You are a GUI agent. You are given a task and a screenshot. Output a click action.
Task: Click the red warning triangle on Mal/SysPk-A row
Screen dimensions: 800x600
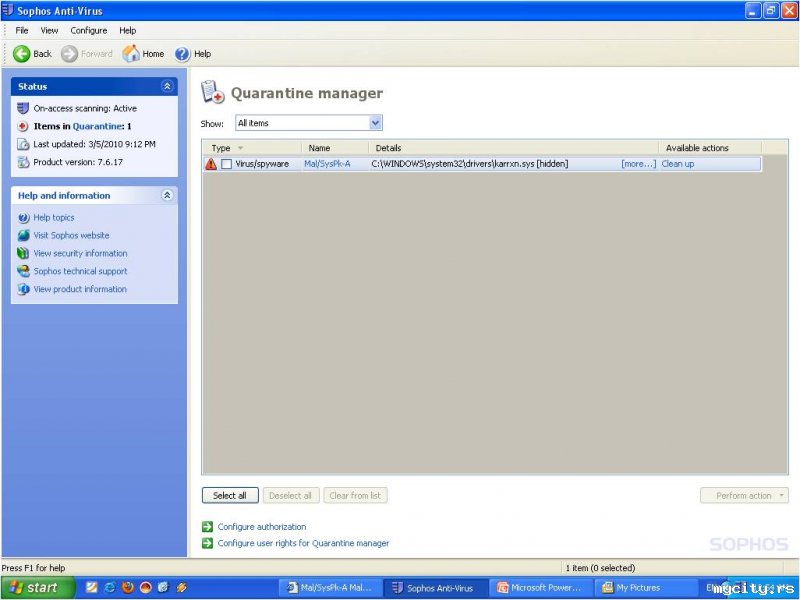coord(211,164)
